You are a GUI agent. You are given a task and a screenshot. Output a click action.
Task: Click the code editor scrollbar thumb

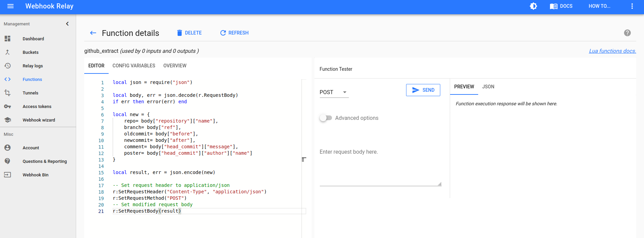(x=304, y=159)
